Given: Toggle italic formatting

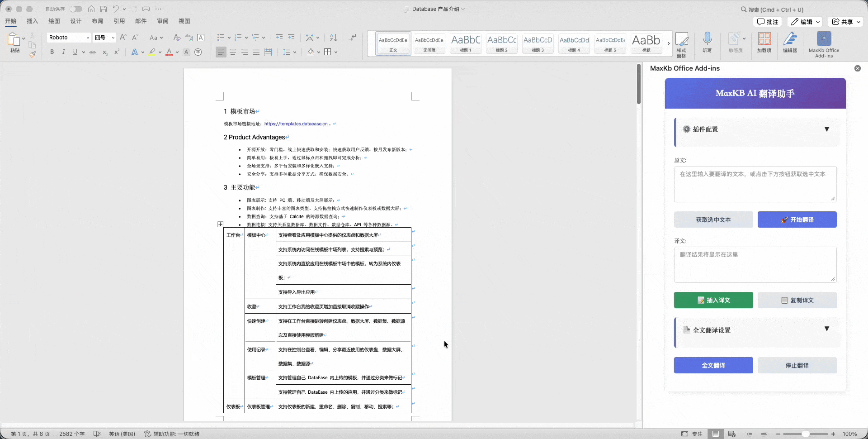Looking at the screenshot, I should click(64, 52).
